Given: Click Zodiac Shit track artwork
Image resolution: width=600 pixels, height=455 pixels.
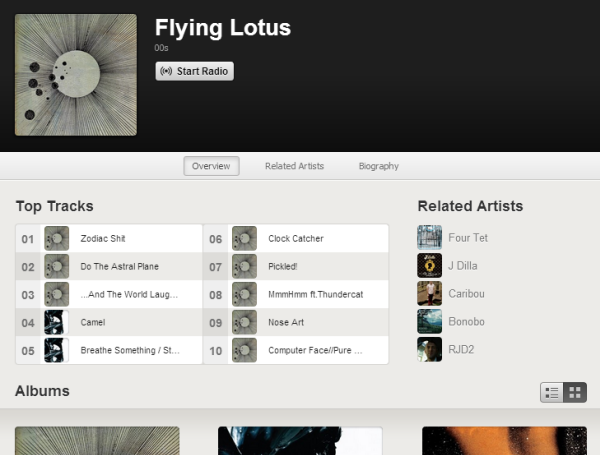Looking at the screenshot, I should point(57,239).
